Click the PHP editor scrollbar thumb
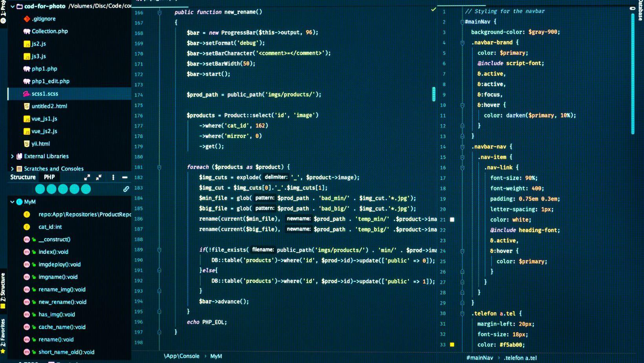Image resolution: width=644 pixels, height=363 pixels. (434, 94)
